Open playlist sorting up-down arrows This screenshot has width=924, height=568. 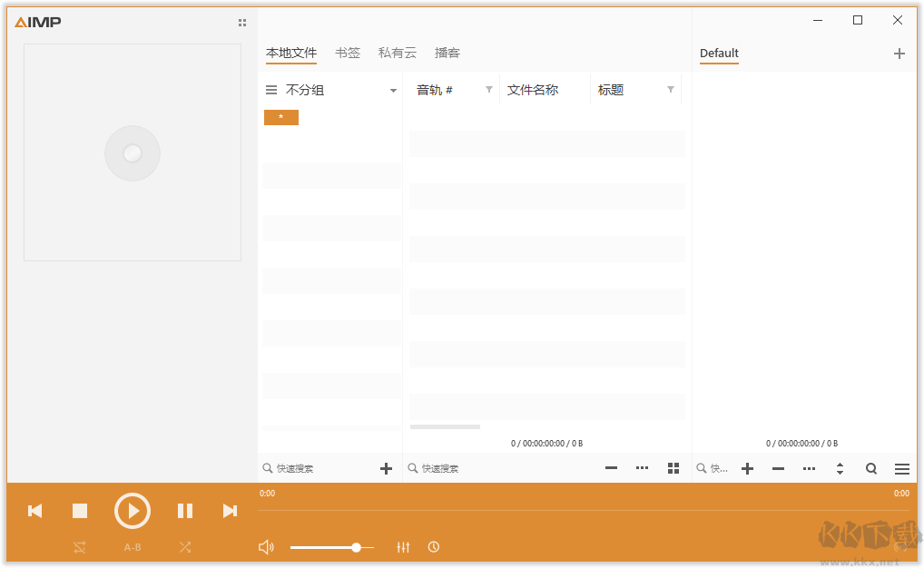click(840, 468)
